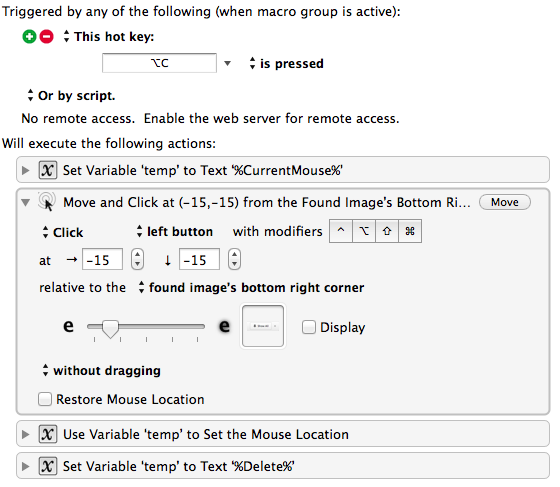
Task: Click the Move button
Action: click(x=505, y=202)
